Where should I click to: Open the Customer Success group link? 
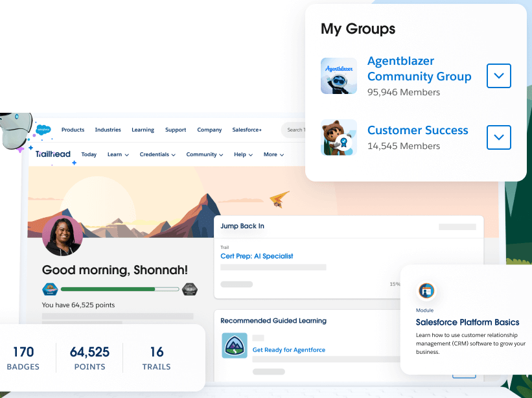click(x=418, y=130)
